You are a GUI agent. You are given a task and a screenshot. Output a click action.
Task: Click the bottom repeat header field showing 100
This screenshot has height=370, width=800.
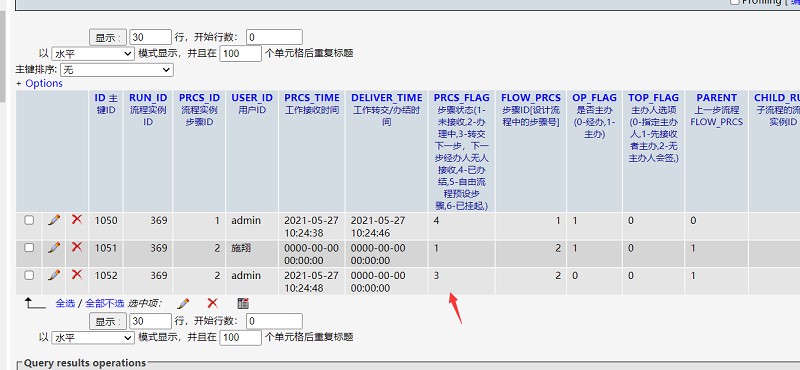click(241, 337)
